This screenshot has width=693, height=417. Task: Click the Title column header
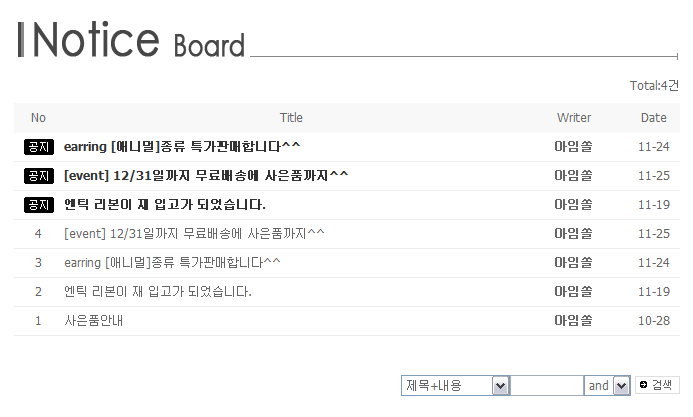point(291,118)
